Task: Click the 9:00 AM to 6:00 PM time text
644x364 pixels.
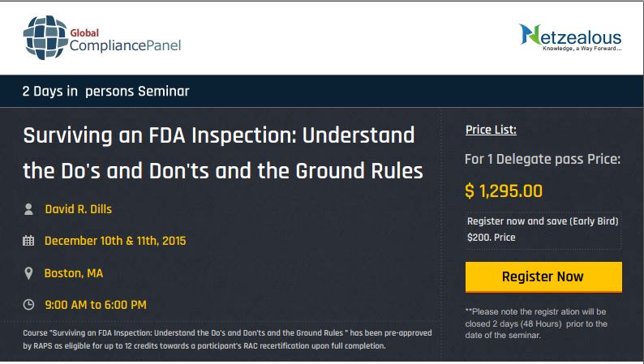Action: click(96, 305)
